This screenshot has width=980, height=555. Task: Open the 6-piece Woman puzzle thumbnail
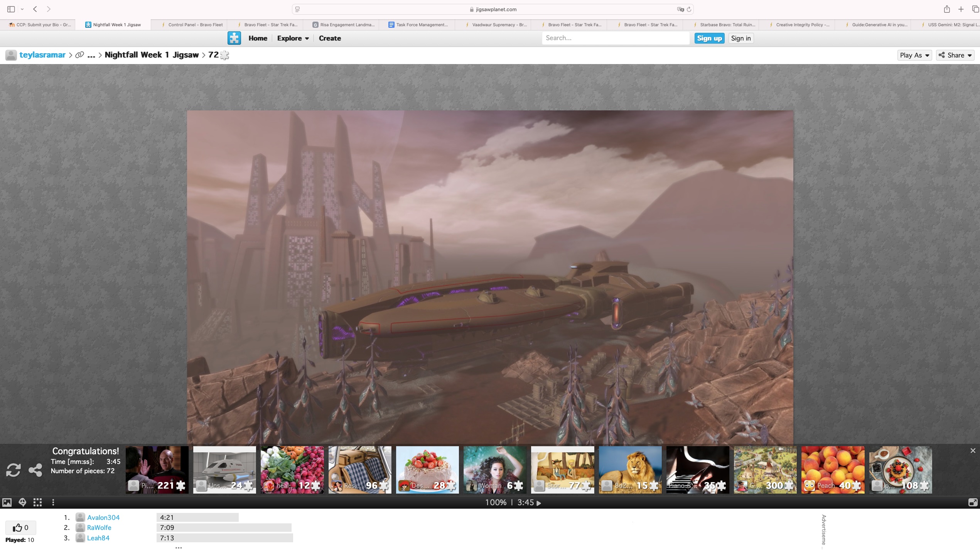coord(495,470)
